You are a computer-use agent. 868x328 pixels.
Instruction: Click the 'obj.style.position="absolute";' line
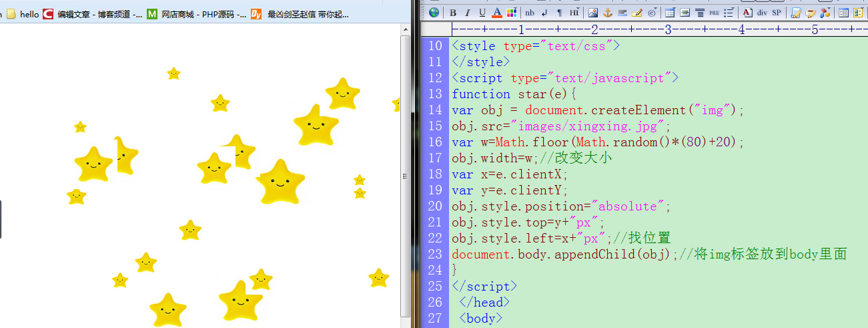561,206
